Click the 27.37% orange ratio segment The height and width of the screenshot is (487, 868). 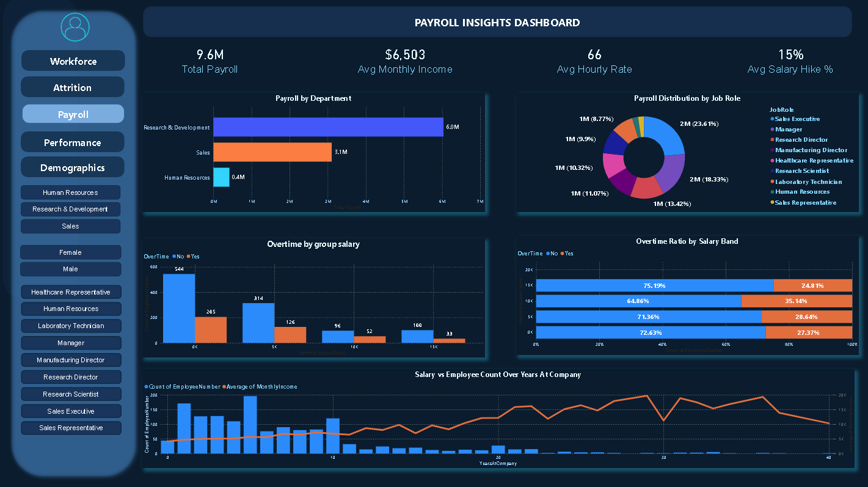pos(809,332)
